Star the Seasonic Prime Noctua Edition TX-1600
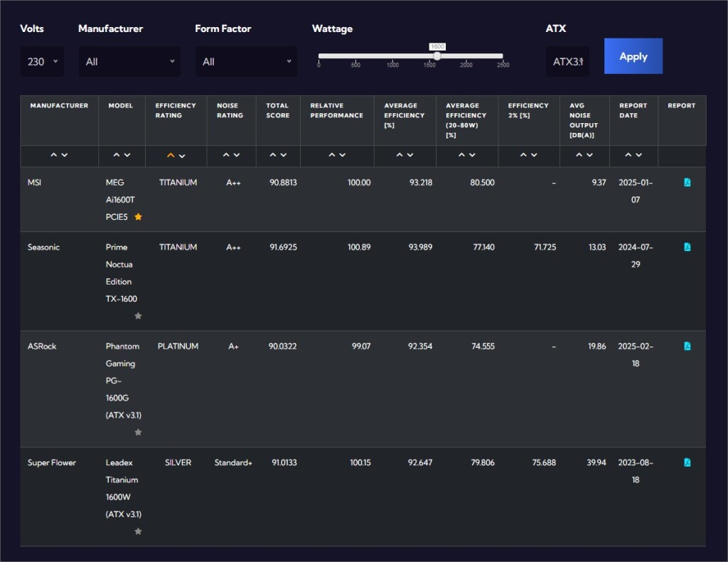Screen dimensions: 728x562 (x=138, y=316)
